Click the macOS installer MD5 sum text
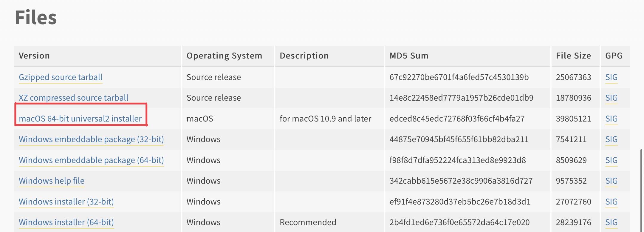 tap(457, 119)
